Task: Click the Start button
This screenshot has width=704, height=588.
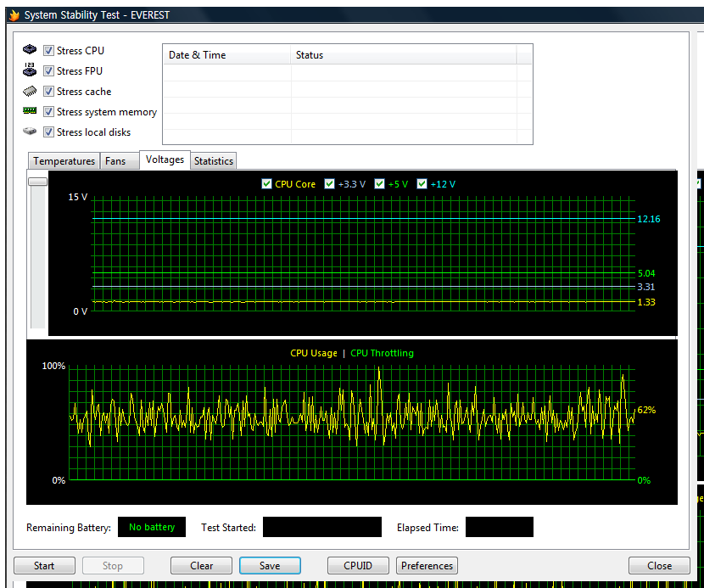Action: coord(44,566)
